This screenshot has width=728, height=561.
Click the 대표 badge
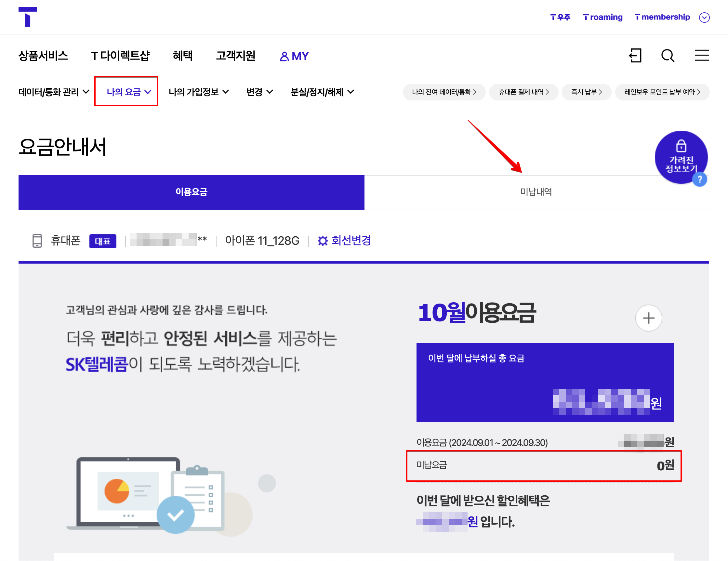(103, 241)
